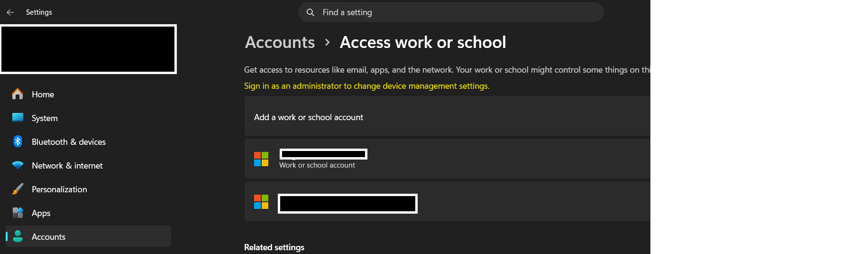Click the Apps icon in sidebar

coord(18,213)
